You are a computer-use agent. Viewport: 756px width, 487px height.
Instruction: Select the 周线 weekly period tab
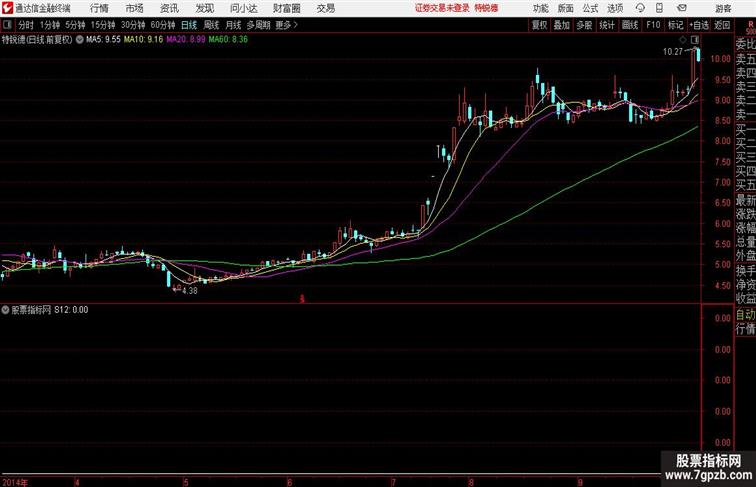pos(211,25)
